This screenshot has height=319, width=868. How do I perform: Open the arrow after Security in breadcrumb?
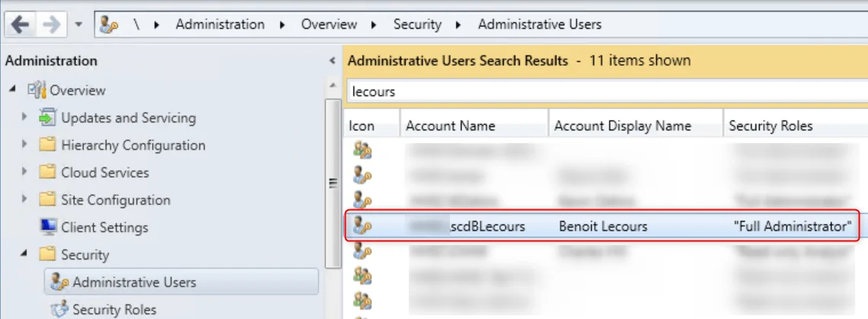pyautogui.click(x=460, y=25)
